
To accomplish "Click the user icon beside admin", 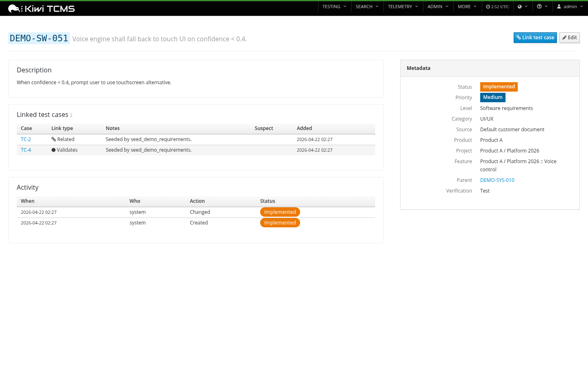I will click(x=559, y=7).
